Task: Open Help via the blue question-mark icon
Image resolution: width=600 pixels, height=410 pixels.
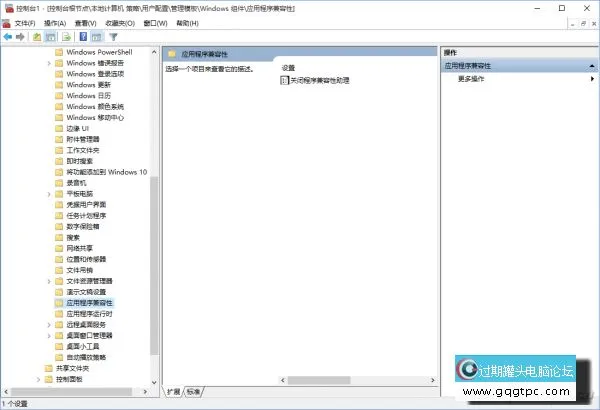Action: coord(83,37)
